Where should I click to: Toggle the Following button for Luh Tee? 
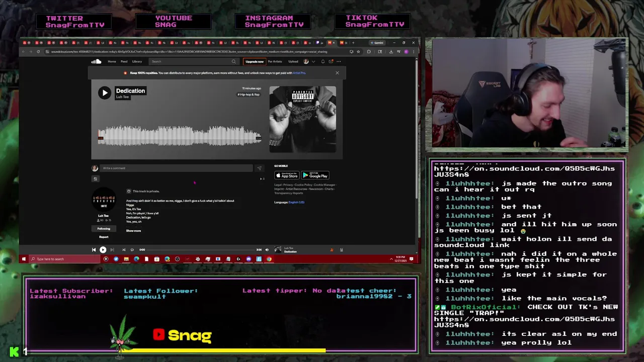104,229
